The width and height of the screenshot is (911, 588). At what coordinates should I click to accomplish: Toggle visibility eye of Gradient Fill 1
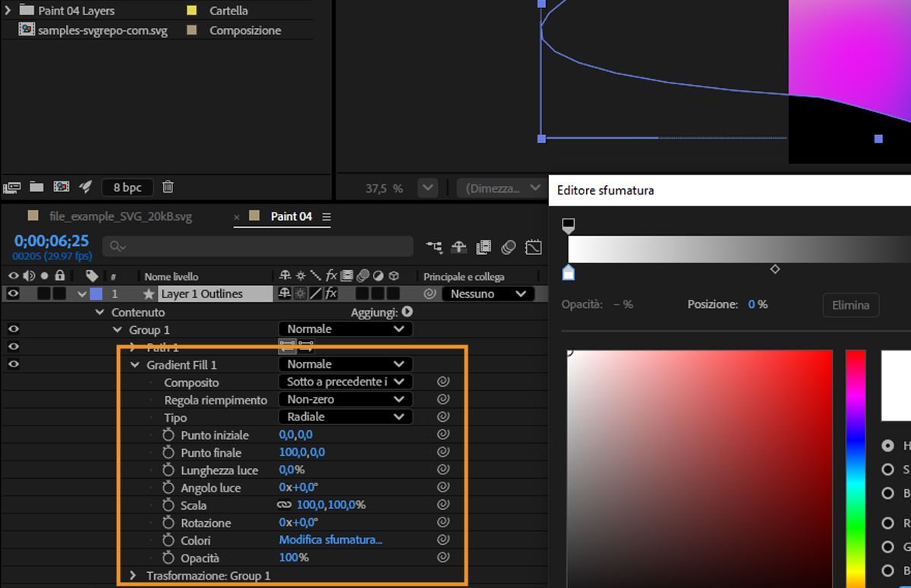pos(13,364)
